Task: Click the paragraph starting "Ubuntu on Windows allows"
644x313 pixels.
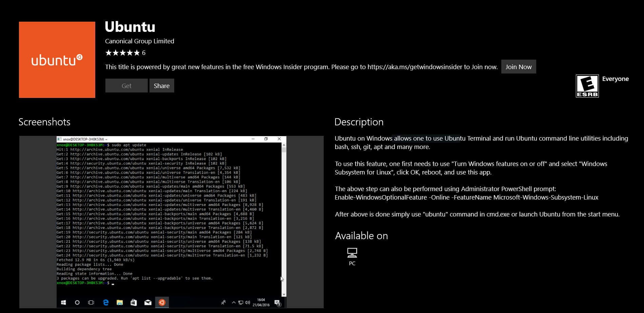Action: [481, 143]
